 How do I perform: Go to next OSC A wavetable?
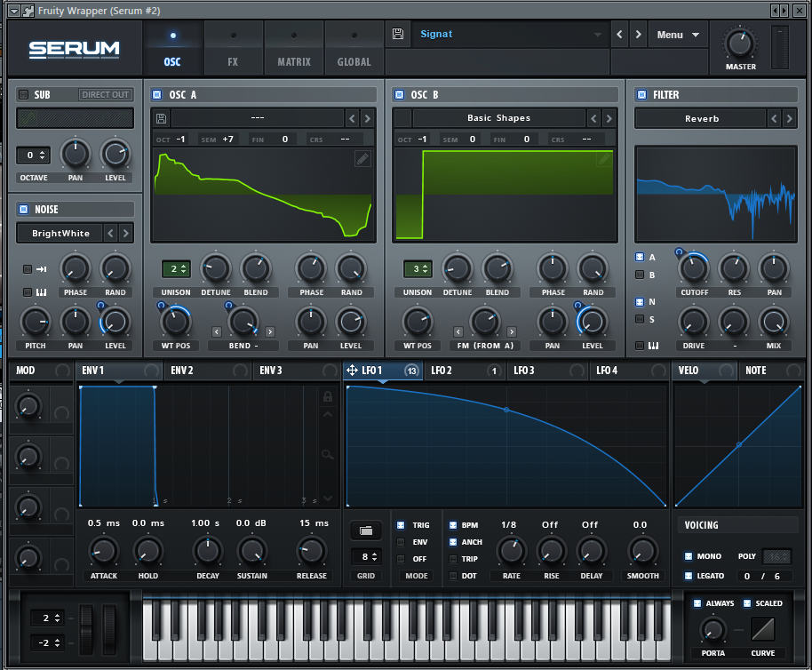coord(368,118)
